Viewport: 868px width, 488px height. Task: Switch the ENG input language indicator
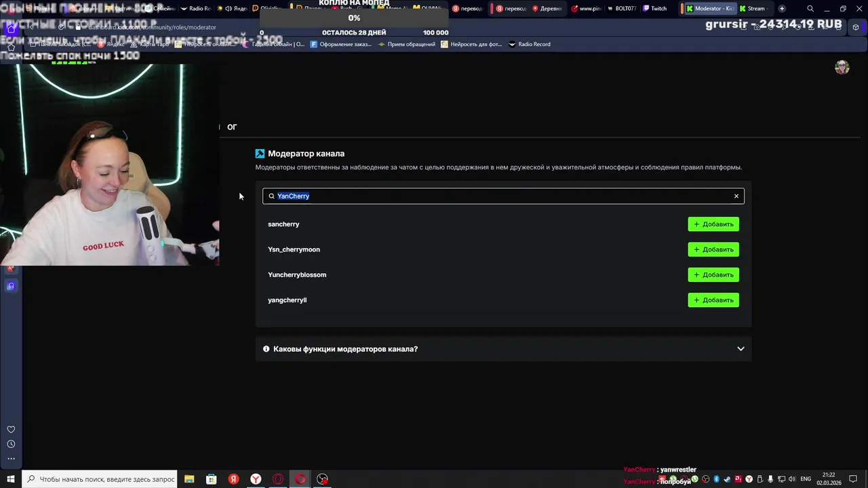(806, 479)
